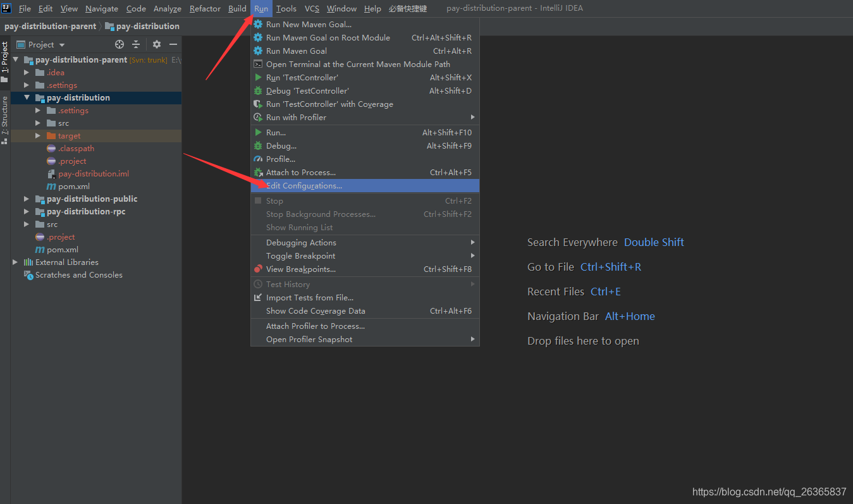
Task: Click the Maven m icon of pay-distribution pom.xml
Action: click(52, 186)
